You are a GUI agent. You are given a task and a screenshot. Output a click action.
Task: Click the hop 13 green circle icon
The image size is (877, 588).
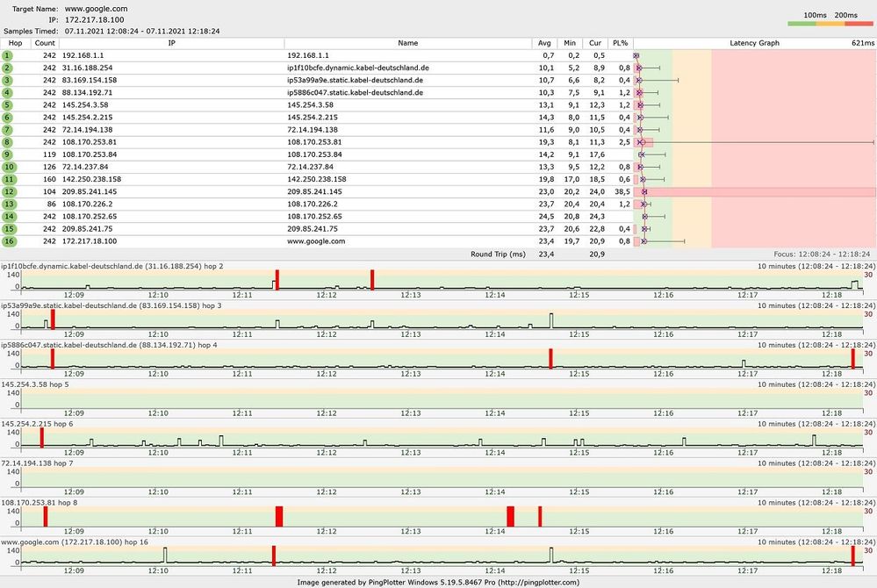point(9,204)
